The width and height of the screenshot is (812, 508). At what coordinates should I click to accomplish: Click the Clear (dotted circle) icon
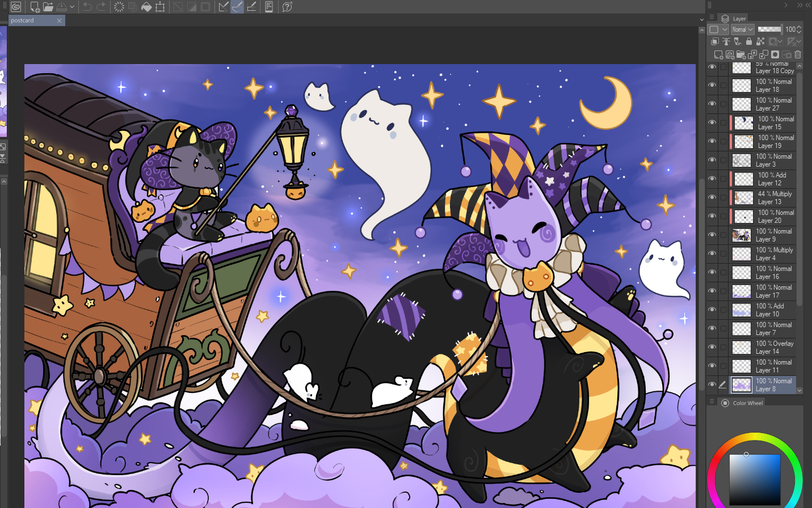click(119, 7)
